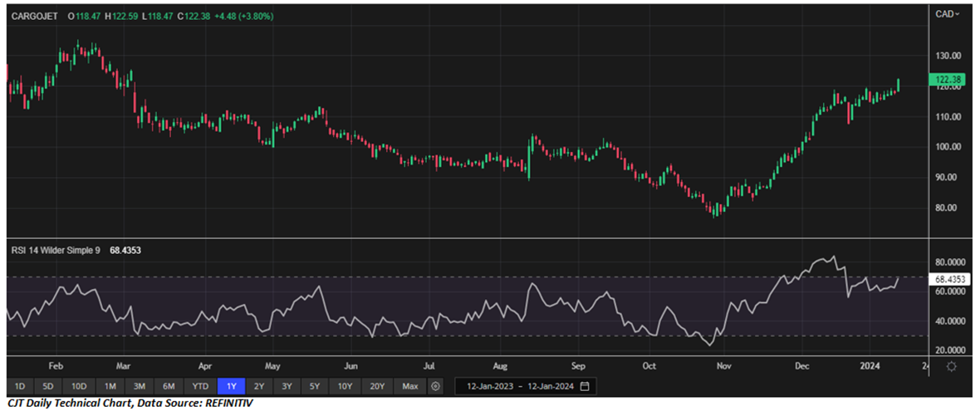Switch chart to 1M range
This screenshot has width=980, height=416.
click(110, 387)
